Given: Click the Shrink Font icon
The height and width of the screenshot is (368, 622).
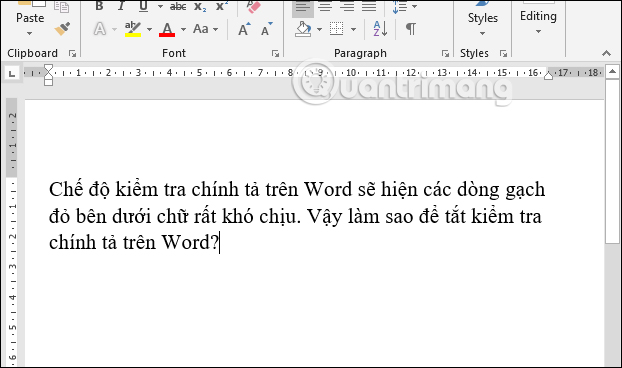Looking at the screenshot, I should point(267,29).
